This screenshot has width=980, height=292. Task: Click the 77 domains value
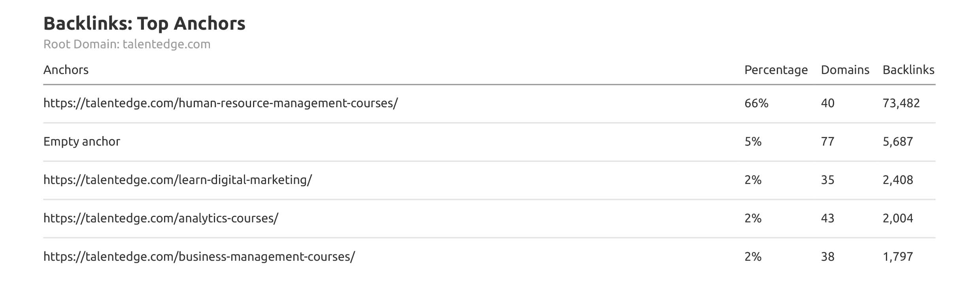(x=827, y=142)
